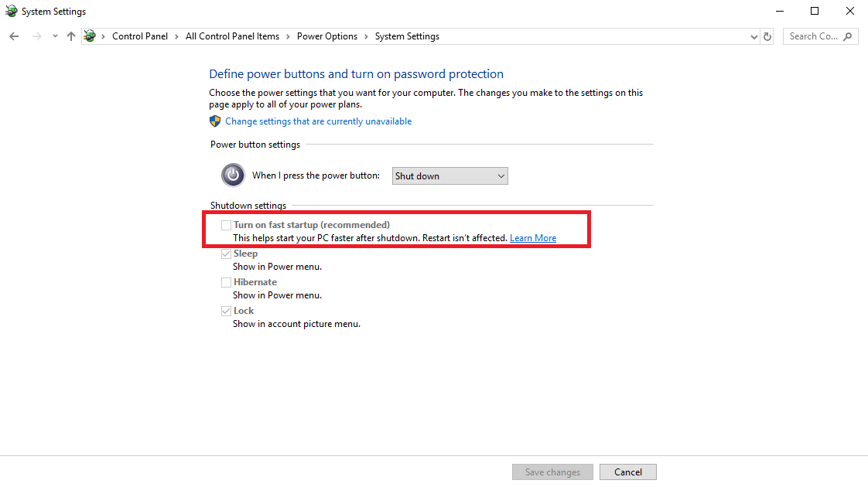Viewport: 868px width, 487px height.
Task: Click the UAC shield icon
Action: pos(214,121)
